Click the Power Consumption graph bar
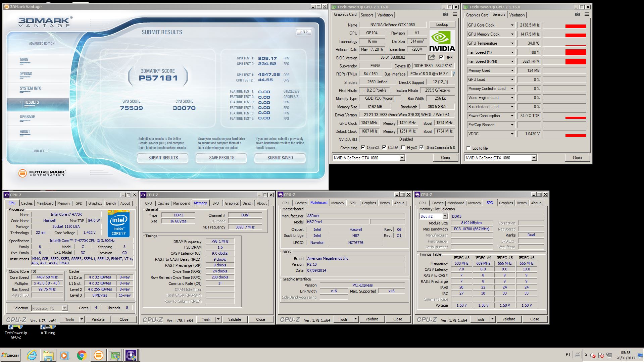 click(576, 117)
